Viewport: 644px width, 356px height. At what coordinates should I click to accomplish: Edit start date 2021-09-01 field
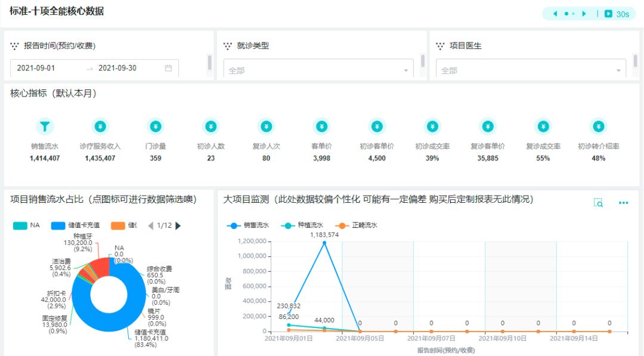(36, 68)
